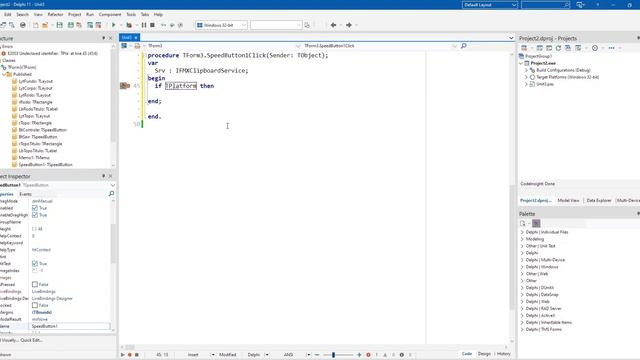Click the Quick Edit link in Object Inspector
The height and width of the screenshot is (360, 640).
[31, 340]
